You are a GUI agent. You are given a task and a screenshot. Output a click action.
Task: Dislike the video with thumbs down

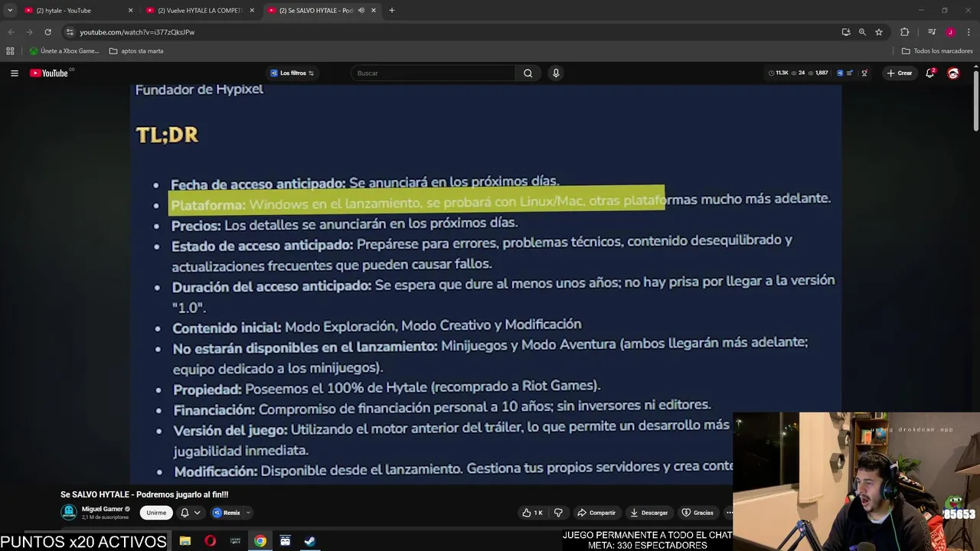click(x=558, y=513)
